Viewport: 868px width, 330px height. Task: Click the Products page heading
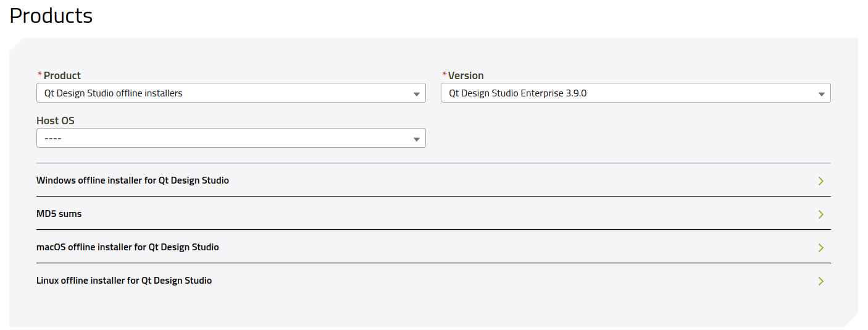pyautogui.click(x=51, y=15)
